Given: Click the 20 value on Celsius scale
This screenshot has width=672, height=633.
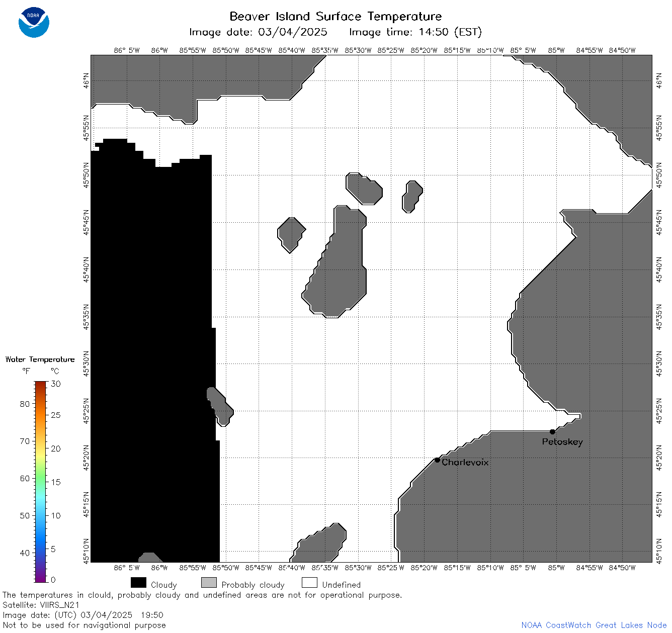Looking at the screenshot, I should 56,448.
